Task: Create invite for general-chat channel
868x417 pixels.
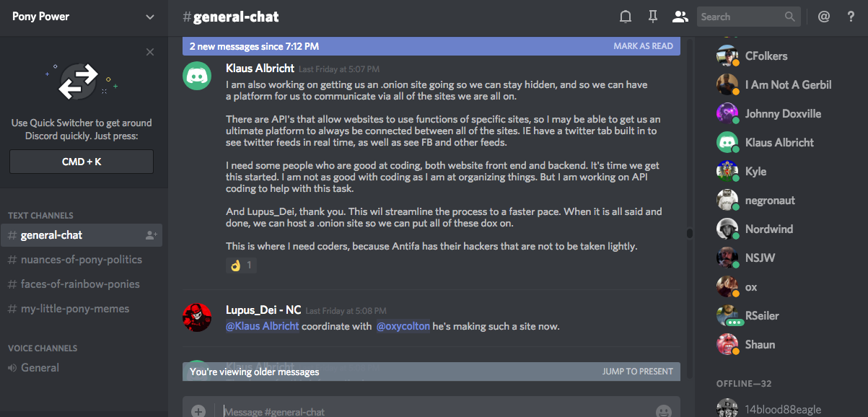Action: click(x=151, y=235)
